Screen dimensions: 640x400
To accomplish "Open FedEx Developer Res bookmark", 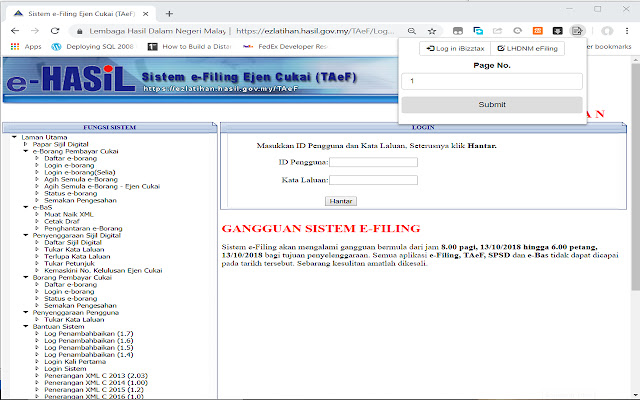I will coord(285,47).
